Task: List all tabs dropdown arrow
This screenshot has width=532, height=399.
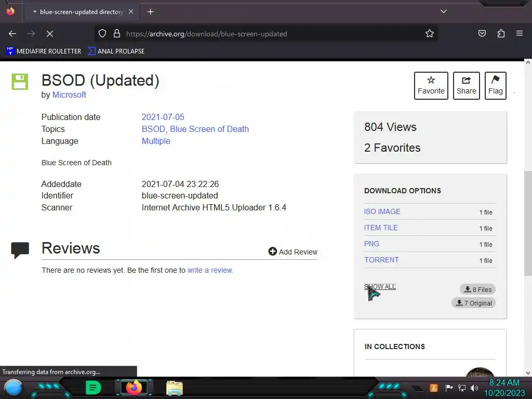Action: (x=444, y=11)
